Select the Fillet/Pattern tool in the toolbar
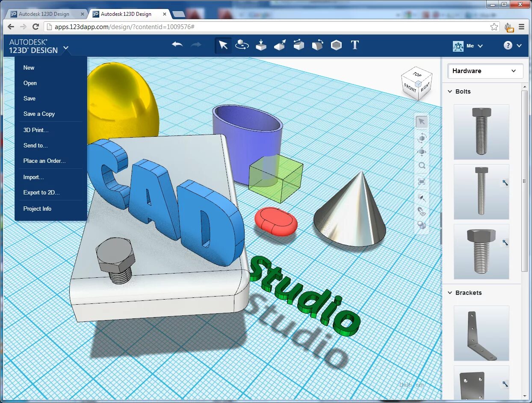This screenshot has height=403, width=532. (x=317, y=45)
